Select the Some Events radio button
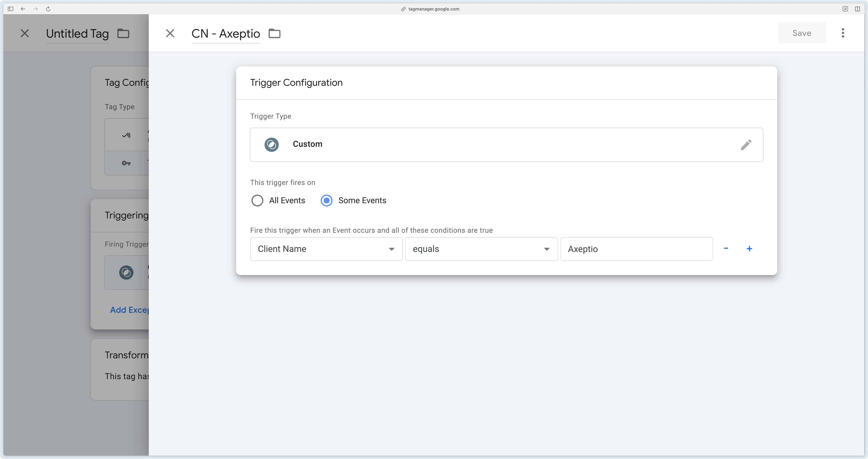 (x=326, y=201)
